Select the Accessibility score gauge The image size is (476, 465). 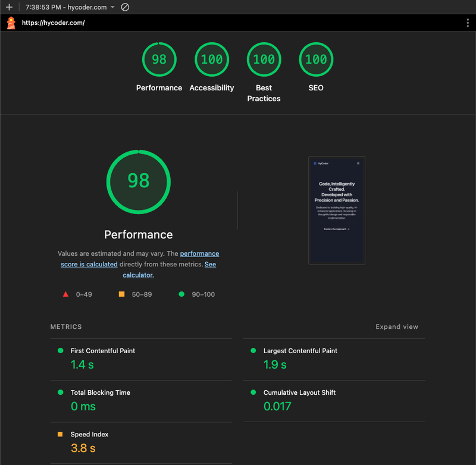[x=212, y=59]
